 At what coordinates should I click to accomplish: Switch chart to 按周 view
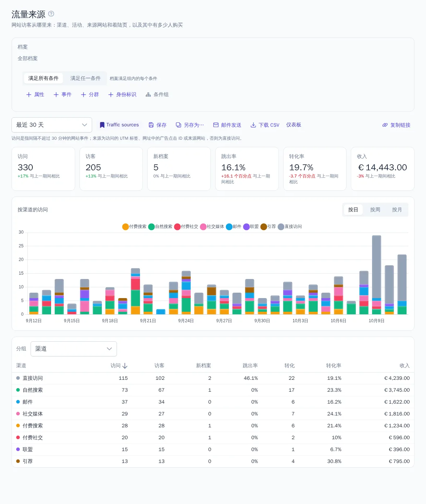click(375, 210)
